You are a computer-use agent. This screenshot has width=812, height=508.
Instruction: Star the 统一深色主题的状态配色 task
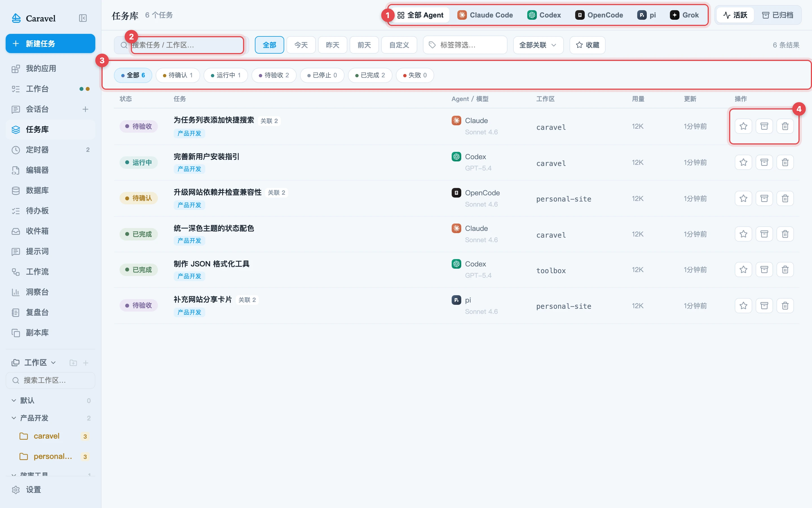[743, 234]
